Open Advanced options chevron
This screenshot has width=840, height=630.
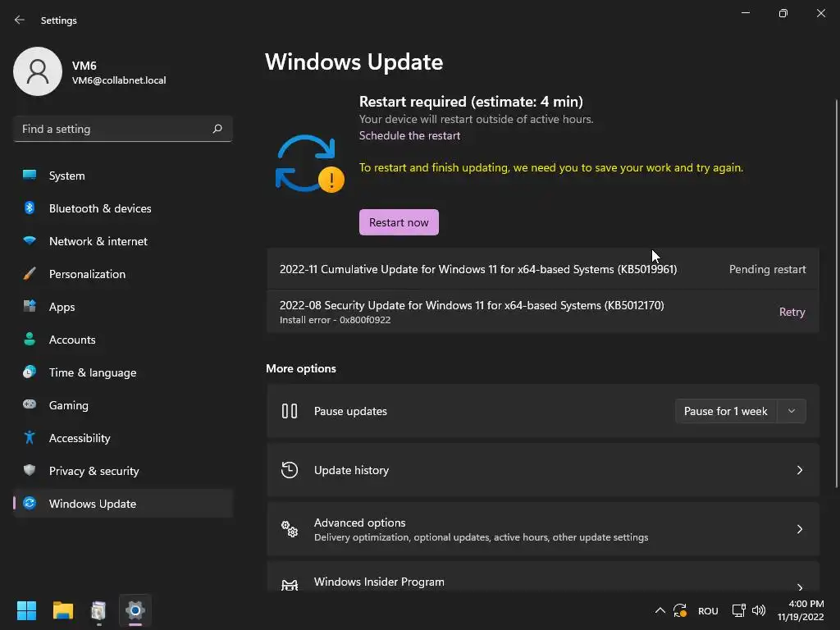[799, 529]
